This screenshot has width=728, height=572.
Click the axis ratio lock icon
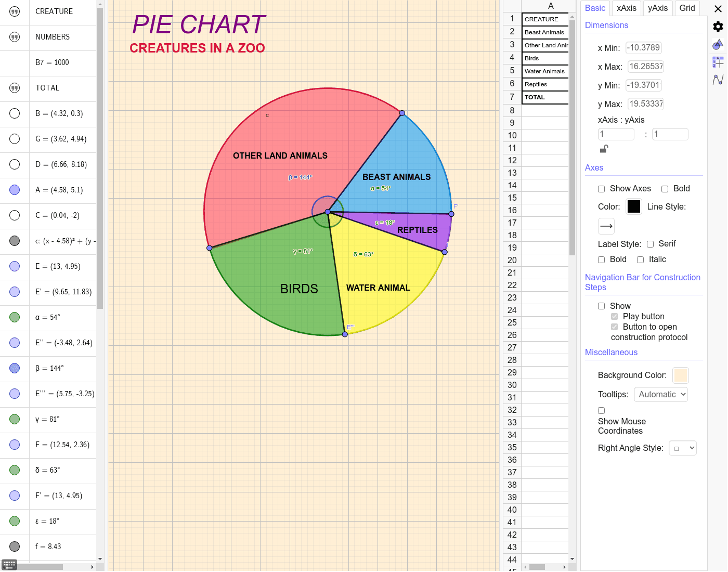[604, 149]
